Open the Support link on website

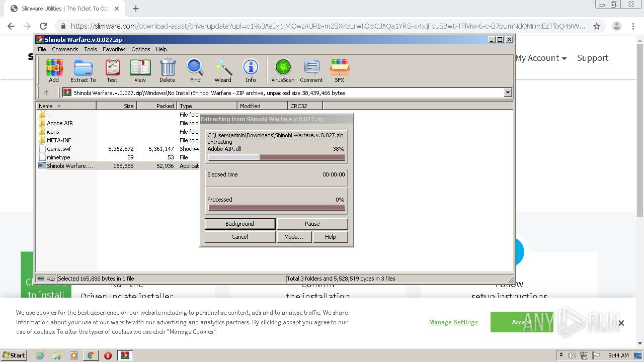[593, 58]
